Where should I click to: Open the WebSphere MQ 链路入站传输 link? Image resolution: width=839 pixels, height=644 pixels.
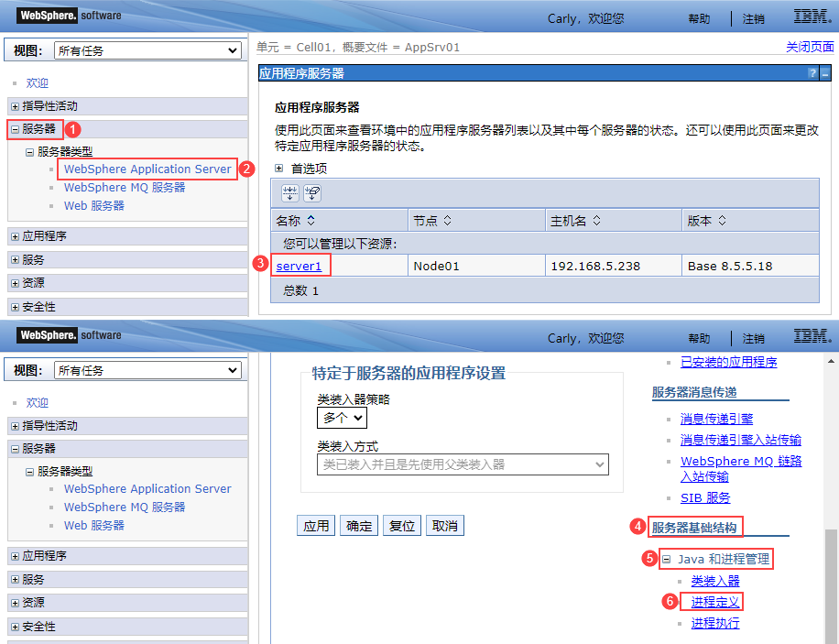[x=741, y=468]
